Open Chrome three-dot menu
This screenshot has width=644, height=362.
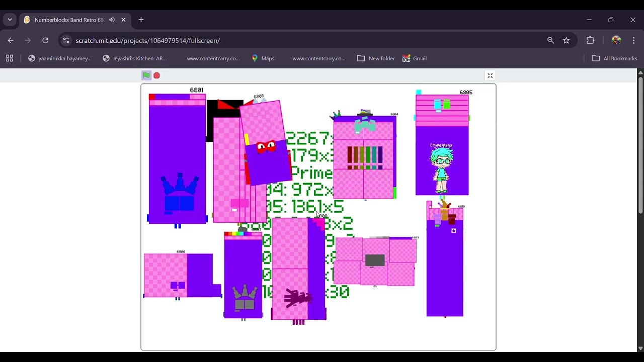coord(633,40)
